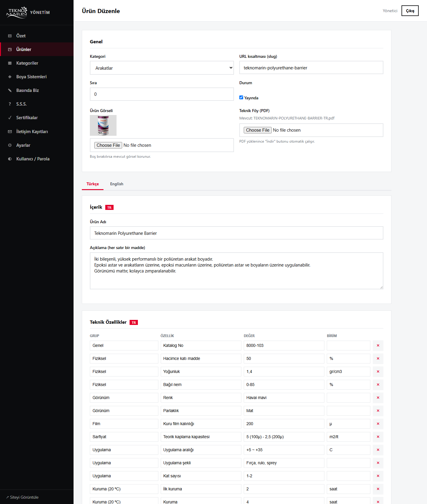Viewport: 427px width, 504px height.
Task: Click the Kategoriler grid icon
Action: pos(10,63)
